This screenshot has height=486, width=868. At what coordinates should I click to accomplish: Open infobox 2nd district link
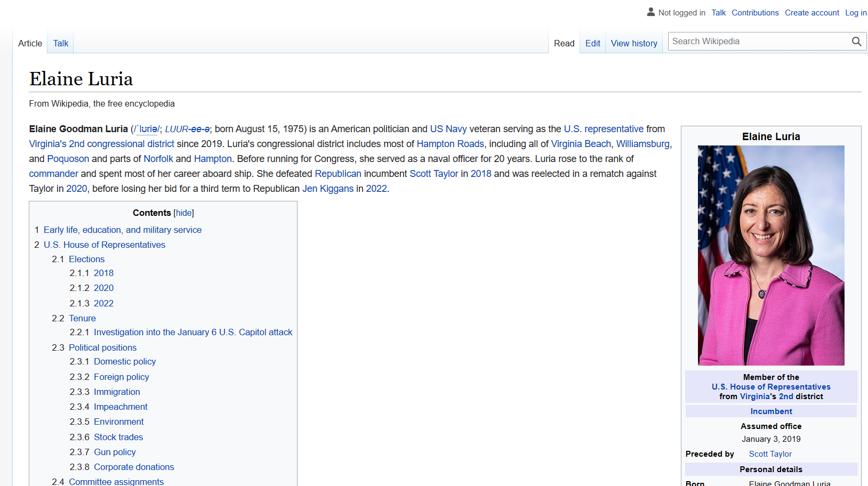(786, 396)
